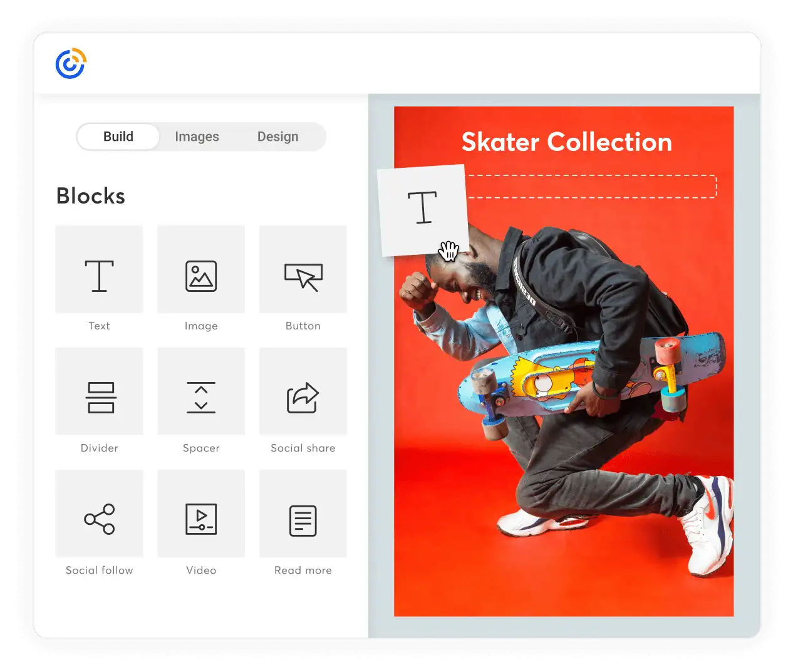Click the Constant Contact logo
Image resolution: width=793 pixels, height=672 pixels.
(70, 62)
